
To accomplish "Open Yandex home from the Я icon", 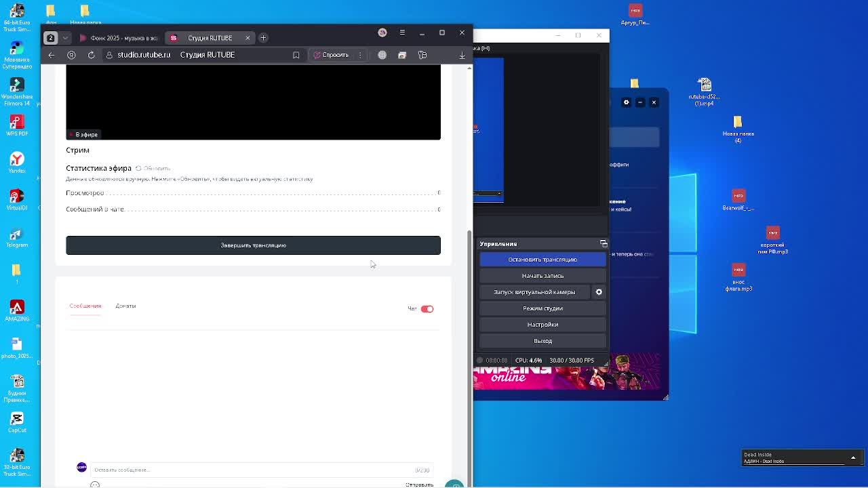I will 71,55.
